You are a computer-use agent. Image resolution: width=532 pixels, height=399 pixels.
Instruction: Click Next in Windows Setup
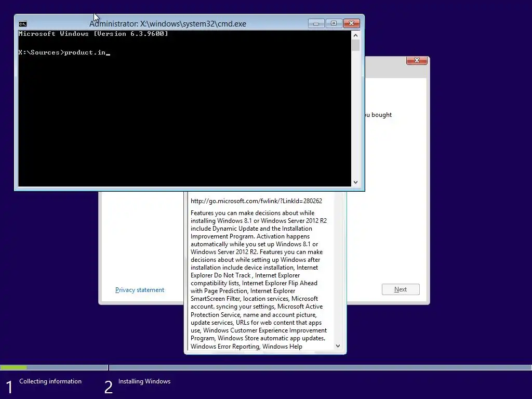pyautogui.click(x=401, y=289)
